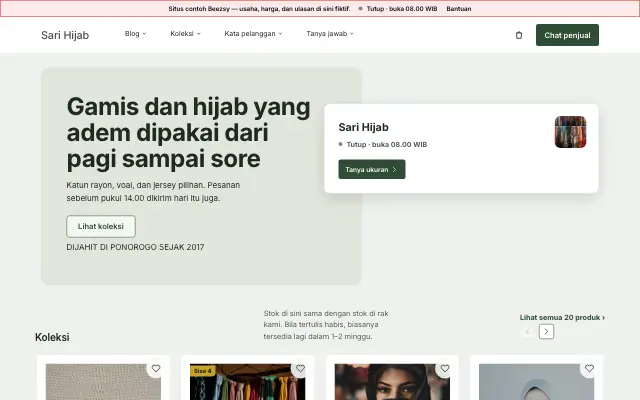This screenshot has height=400, width=640.
Task: Open the third product image with veiled woman
Action: [x=392, y=382]
